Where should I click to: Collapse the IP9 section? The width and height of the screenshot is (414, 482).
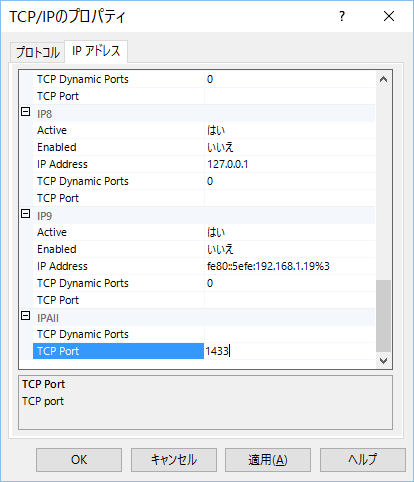(26, 214)
